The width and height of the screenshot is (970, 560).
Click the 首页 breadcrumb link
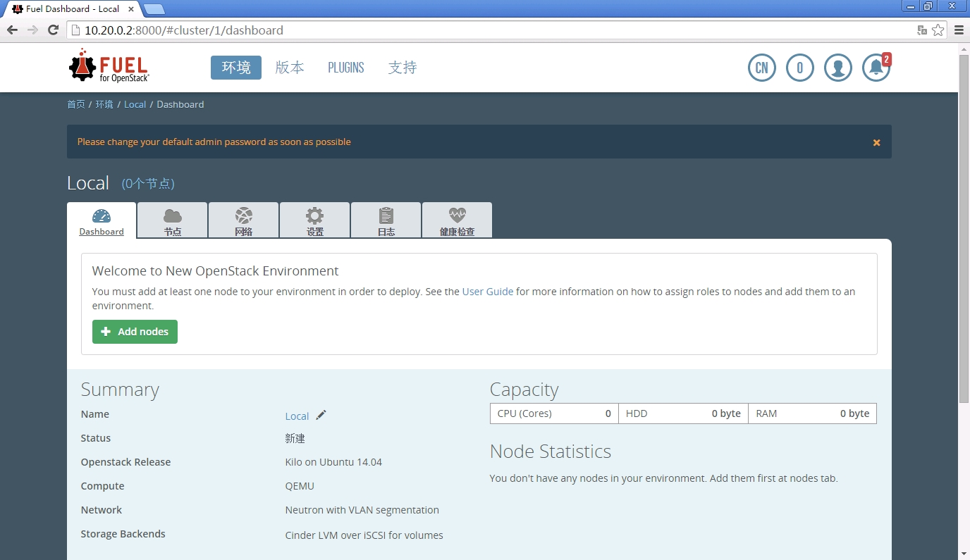(76, 104)
